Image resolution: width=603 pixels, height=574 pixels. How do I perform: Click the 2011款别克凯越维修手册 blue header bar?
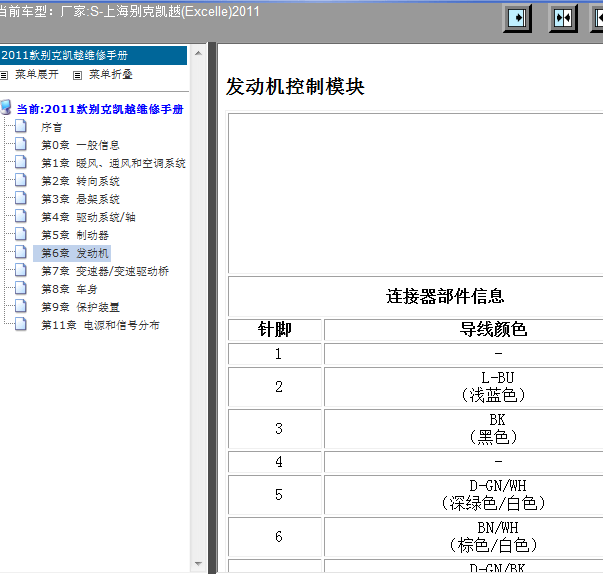93,55
